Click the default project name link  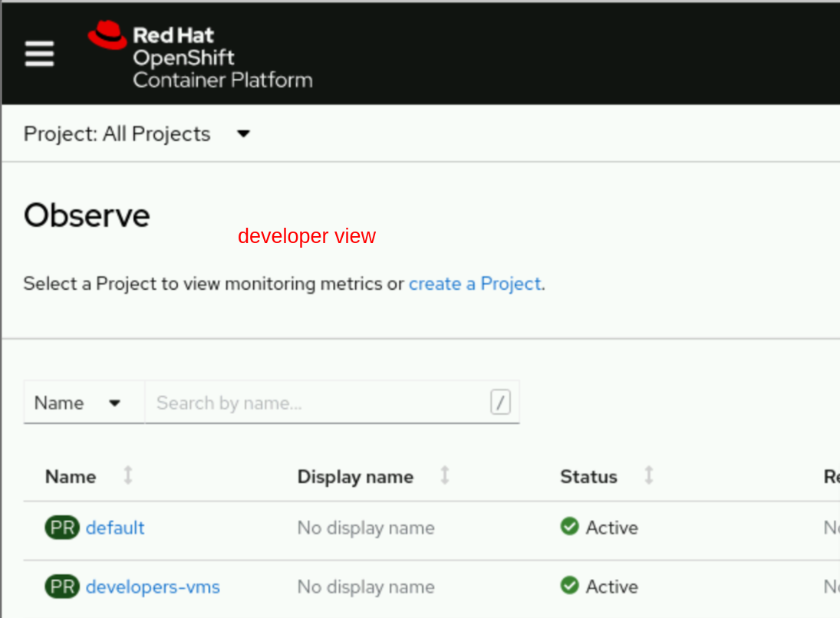[x=115, y=527]
